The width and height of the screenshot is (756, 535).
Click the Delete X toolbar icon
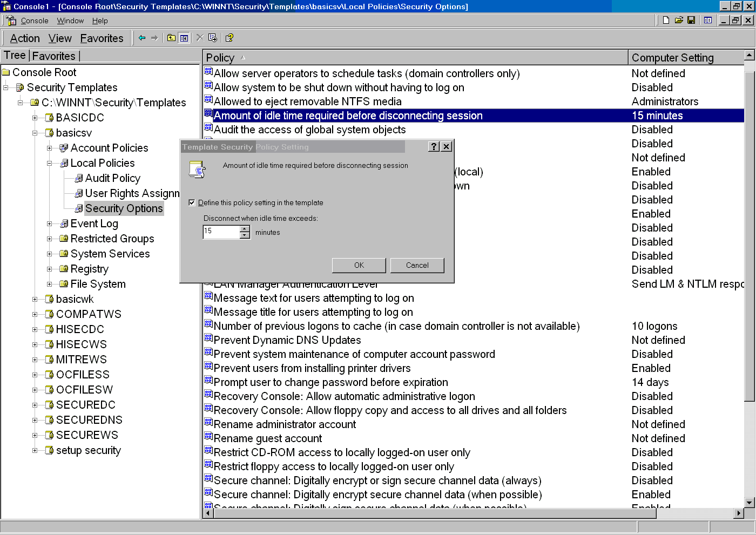[x=200, y=38]
